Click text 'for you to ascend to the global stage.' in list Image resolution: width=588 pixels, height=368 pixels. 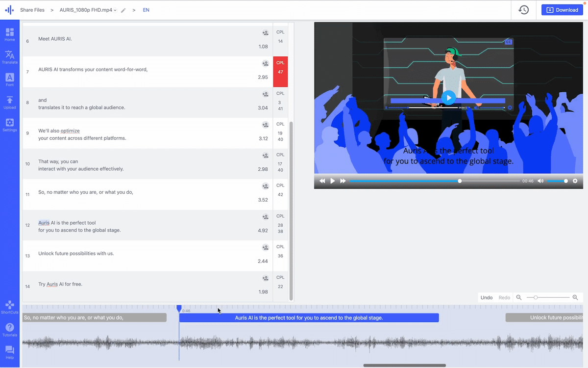[x=79, y=230]
